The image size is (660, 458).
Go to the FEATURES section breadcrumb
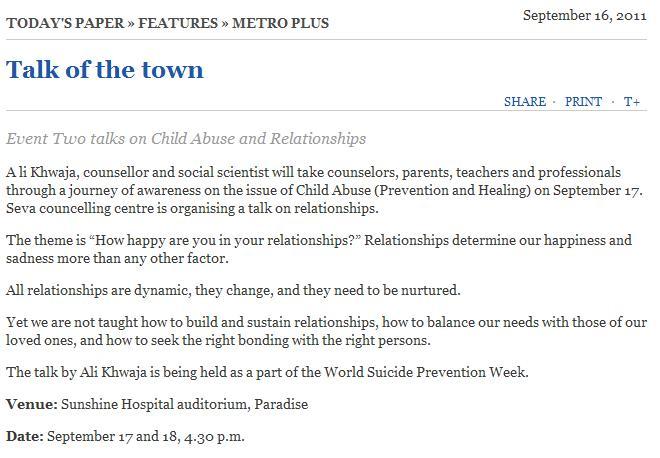[x=178, y=22]
